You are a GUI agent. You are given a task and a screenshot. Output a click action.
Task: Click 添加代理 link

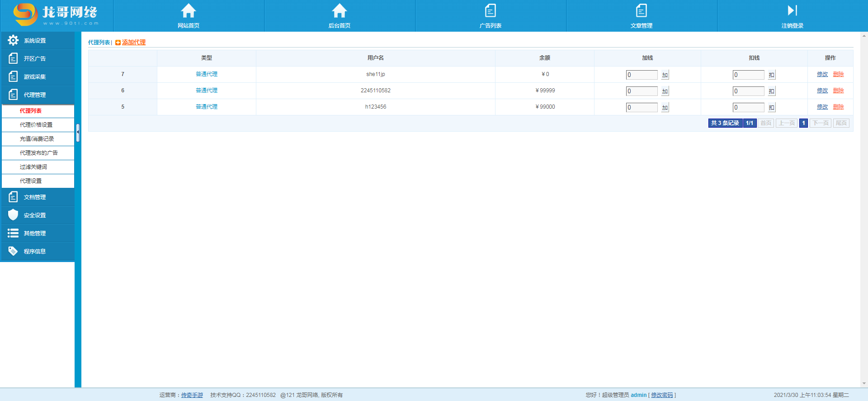(134, 43)
